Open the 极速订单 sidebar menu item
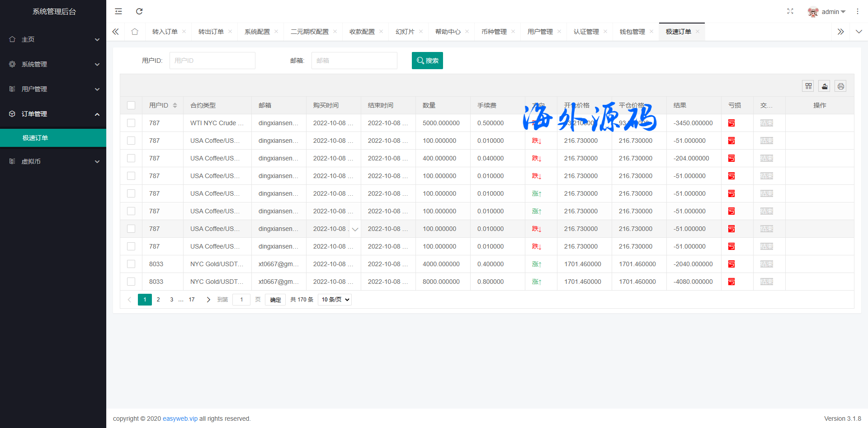Image resolution: width=868 pixels, height=428 pixels. coord(35,138)
